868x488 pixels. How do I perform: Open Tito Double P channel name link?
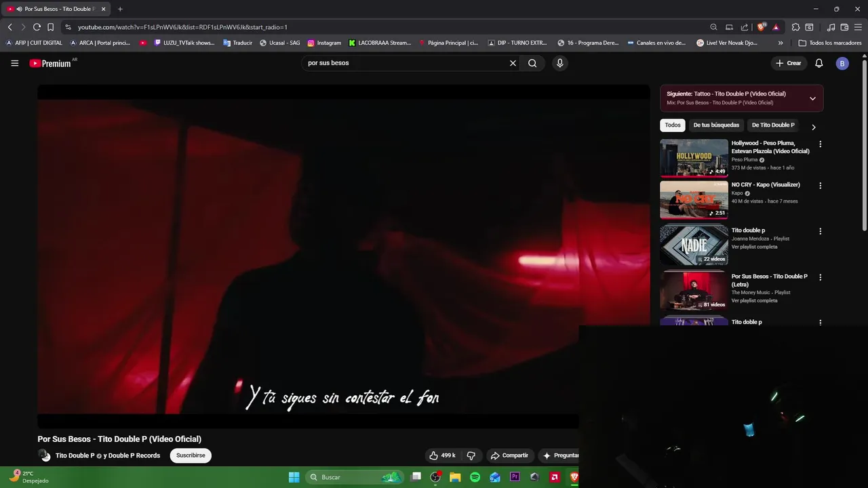[75, 455]
